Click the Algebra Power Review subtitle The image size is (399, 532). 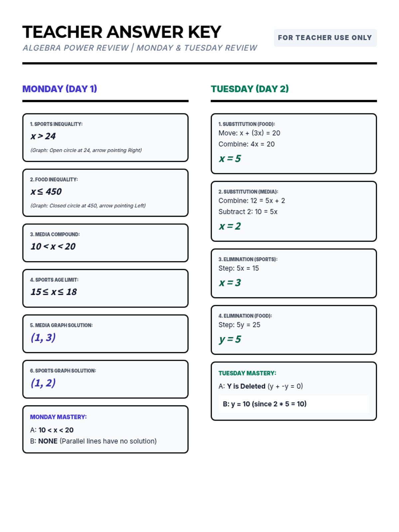[x=140, y=48]
